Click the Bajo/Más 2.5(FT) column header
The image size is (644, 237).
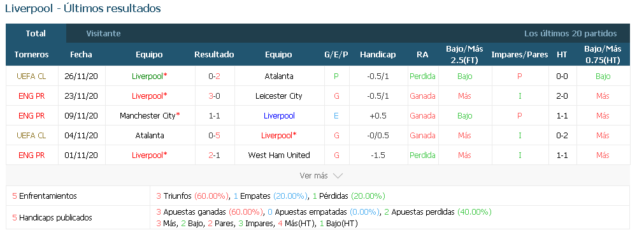click(x=464, y=55)
